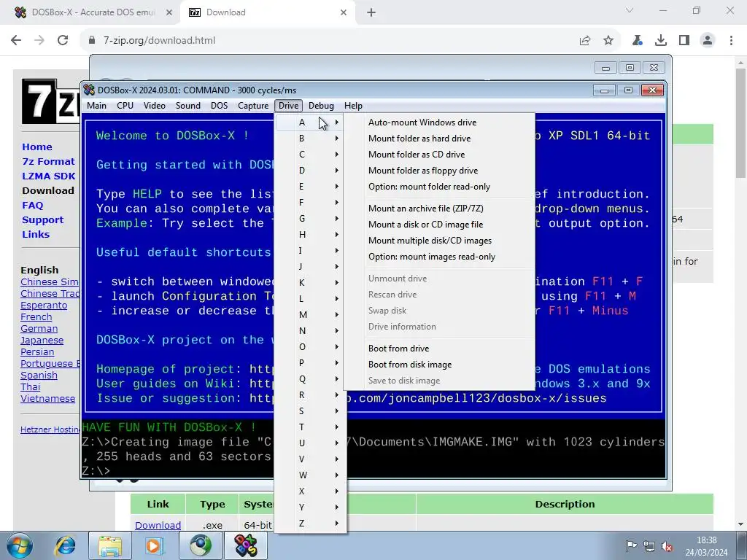Screen dimensions: 747x560
Task: Reload the 7-zip page
Action: click(63, 41)
